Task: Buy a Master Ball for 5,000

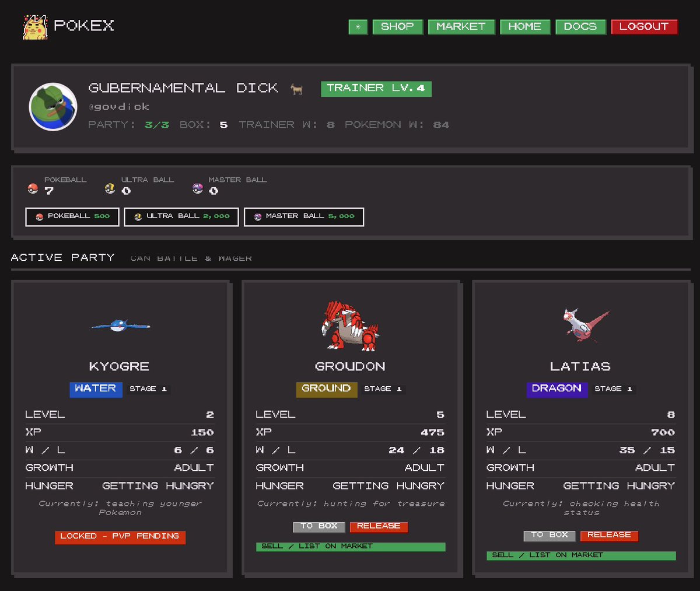Action: [304, 216]
